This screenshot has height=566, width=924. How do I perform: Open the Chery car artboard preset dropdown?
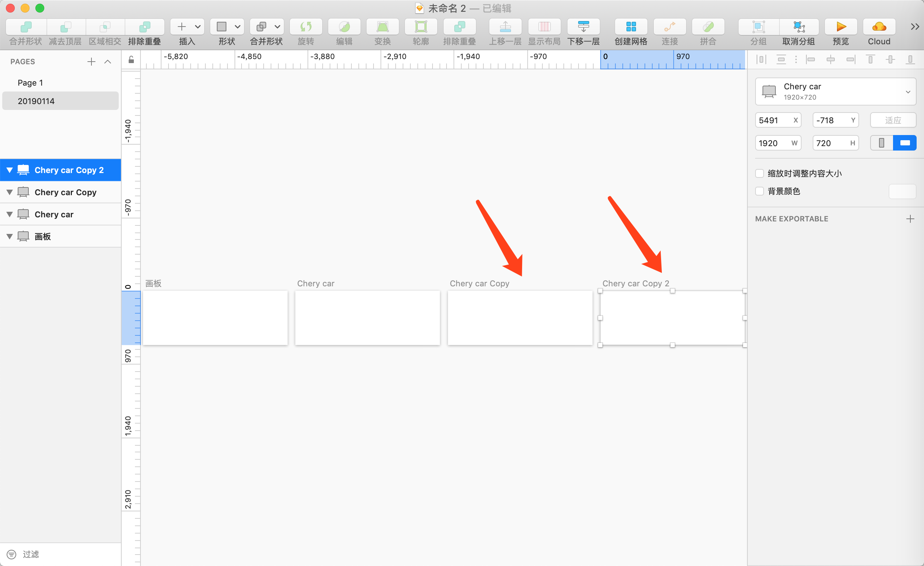pyautogui.click(x=835, y=92)
